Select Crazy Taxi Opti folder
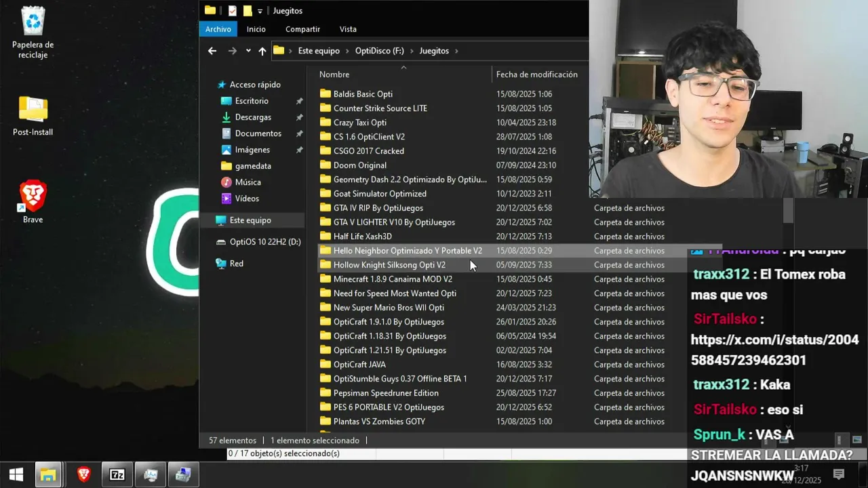This screenshot has height=488, width=868. click(x=359, y=123)
